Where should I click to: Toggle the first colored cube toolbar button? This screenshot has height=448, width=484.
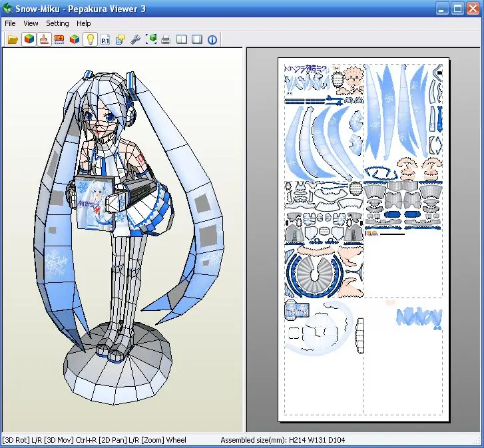[29, 39]
